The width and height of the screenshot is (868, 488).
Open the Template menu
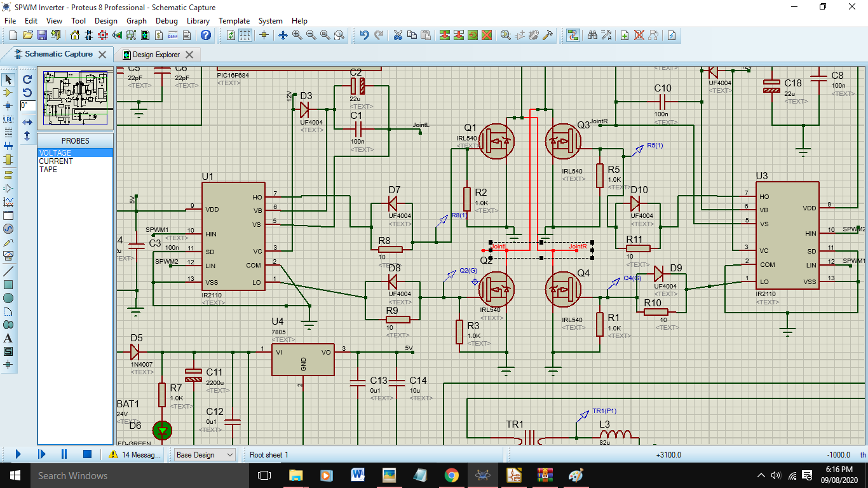(234, 20)
